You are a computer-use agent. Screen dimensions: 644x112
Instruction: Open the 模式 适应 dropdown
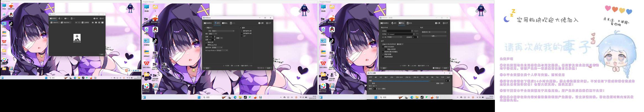point(213,34)
